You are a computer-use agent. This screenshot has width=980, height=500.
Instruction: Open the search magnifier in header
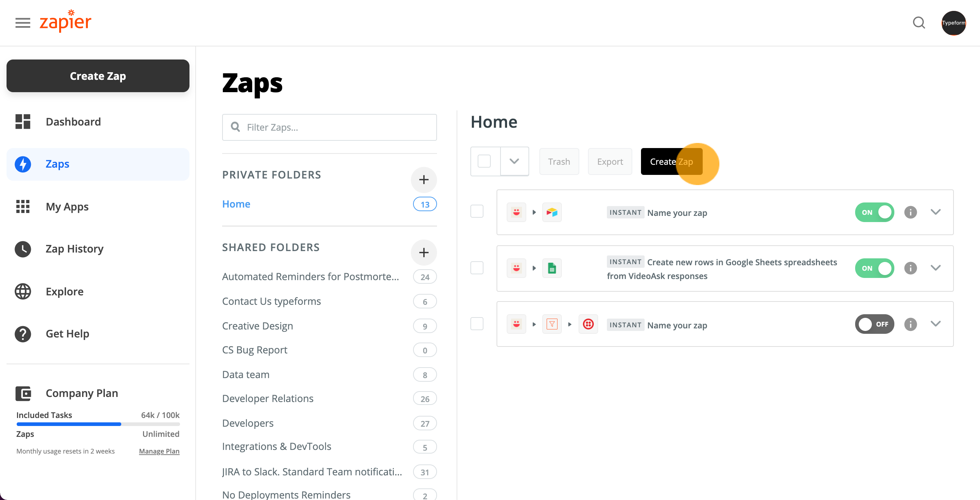(x=919, y=22)
